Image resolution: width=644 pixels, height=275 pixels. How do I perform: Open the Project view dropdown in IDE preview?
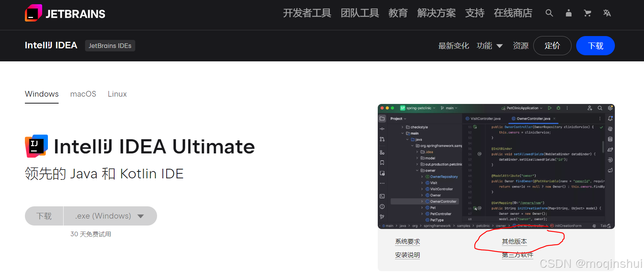coord(398,119)
